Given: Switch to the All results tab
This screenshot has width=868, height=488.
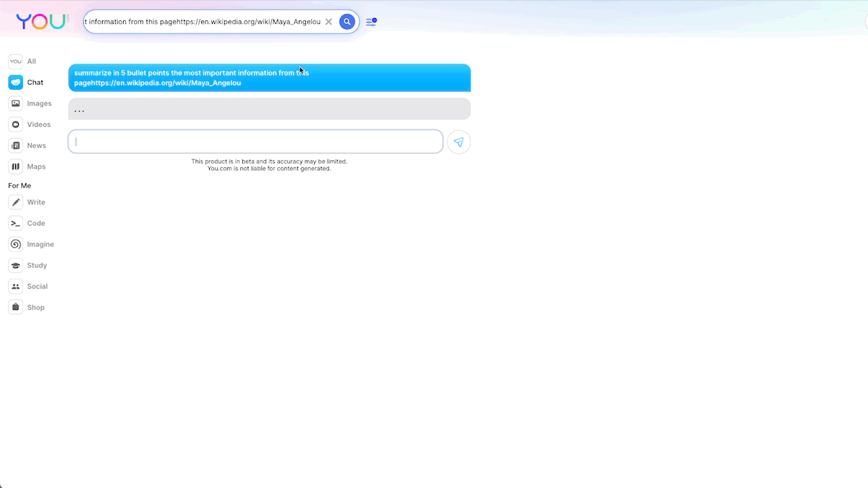Looking at the screenshot, I should coord(15,61).
